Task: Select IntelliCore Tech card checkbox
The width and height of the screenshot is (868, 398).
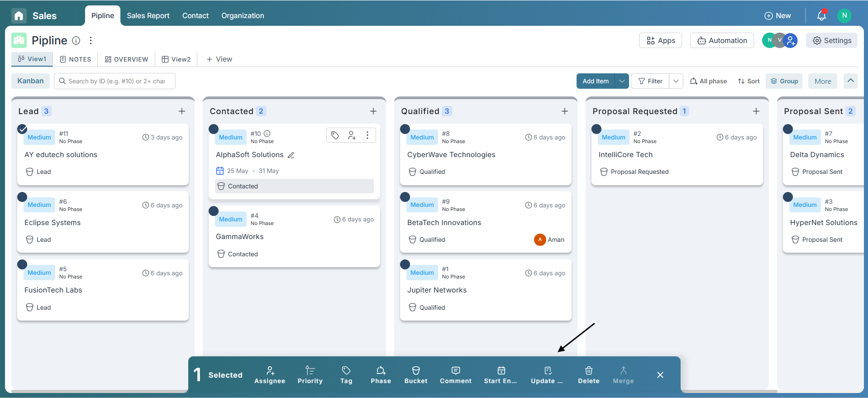Action: click(596, 129)
